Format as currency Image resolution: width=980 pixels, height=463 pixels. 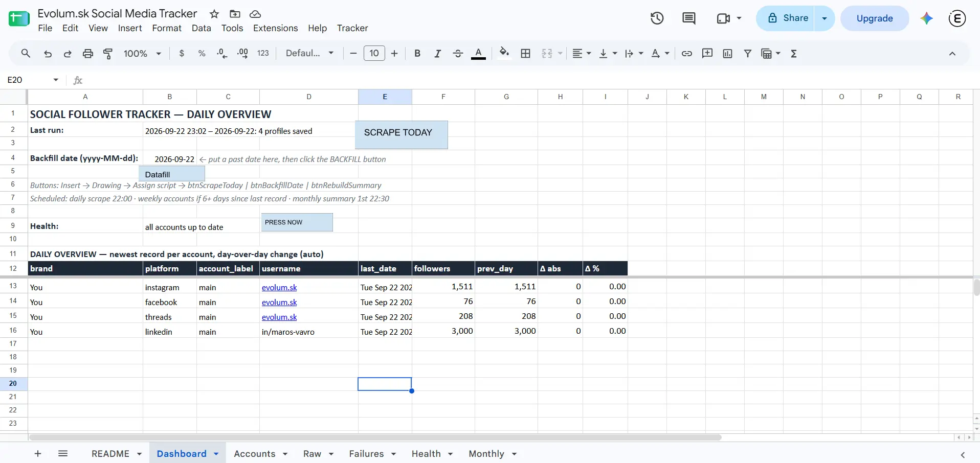click(182, 53)
